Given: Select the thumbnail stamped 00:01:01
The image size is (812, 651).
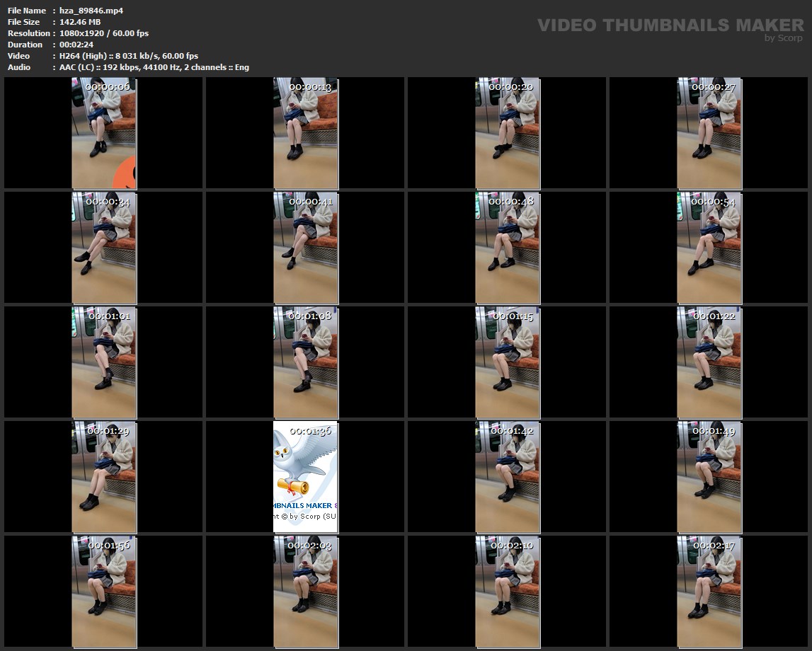Looking at the screenshot, I should click(104, 362).
